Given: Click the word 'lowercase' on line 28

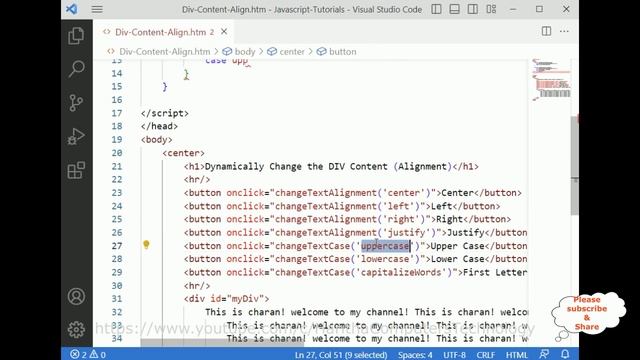Looking at the screenshot, I should [384, 259].
